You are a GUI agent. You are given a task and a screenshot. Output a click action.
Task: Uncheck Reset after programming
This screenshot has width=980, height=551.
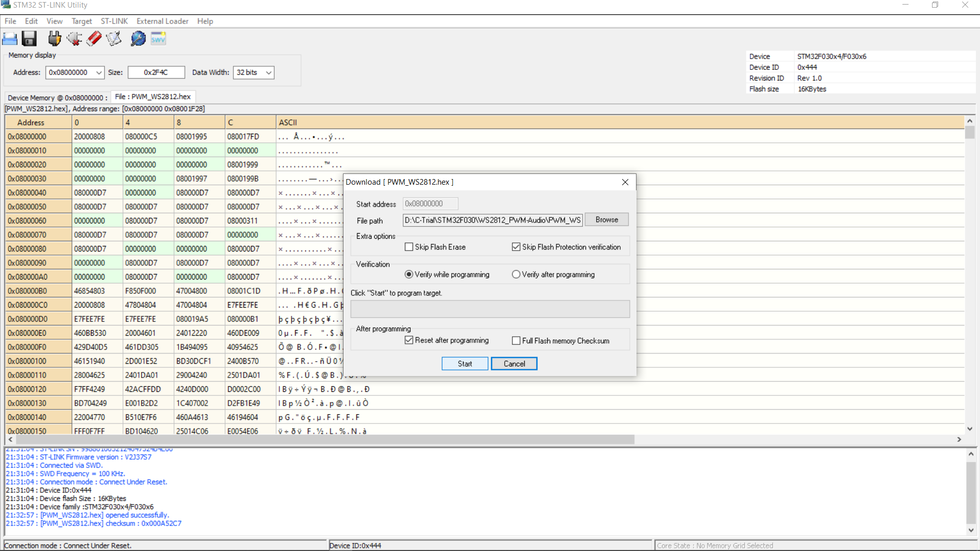pyautogui.click(x=409, y=340)
